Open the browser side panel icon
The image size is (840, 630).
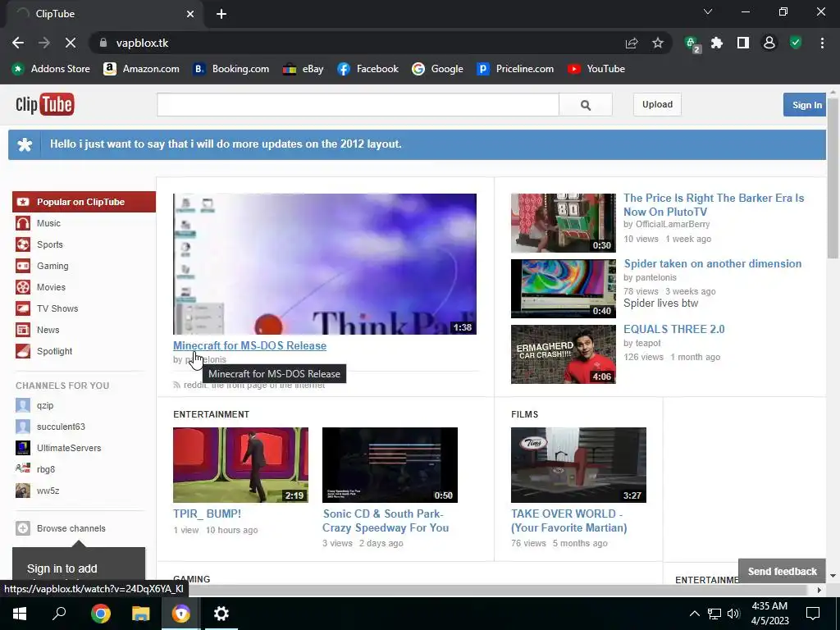743,43
